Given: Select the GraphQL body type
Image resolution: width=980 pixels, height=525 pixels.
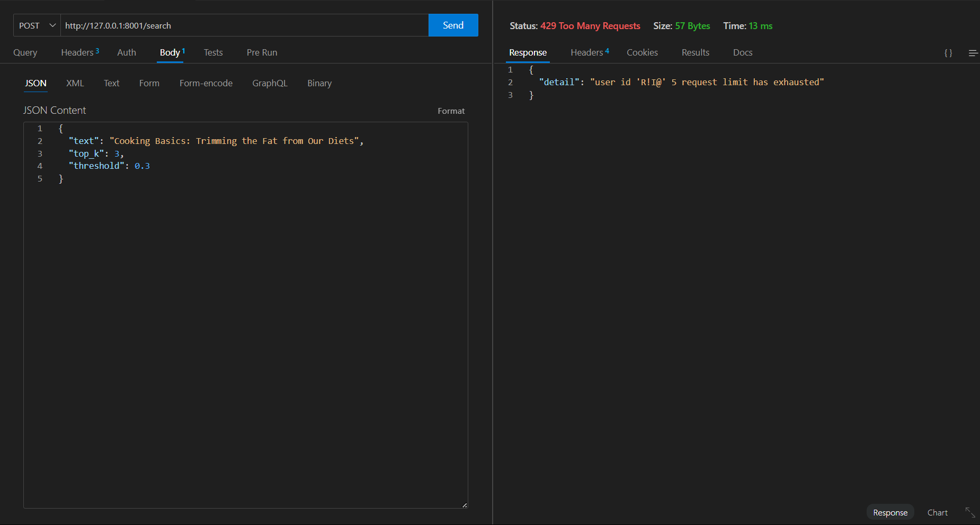Looking at the screenshot, I should tap(270, 83).
